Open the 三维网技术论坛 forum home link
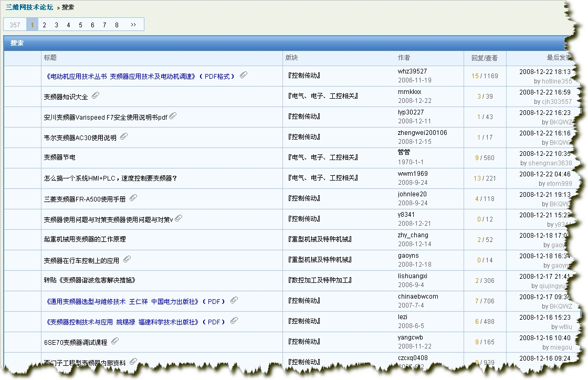Viewport: 588px width, 380px height. (29, 7)
